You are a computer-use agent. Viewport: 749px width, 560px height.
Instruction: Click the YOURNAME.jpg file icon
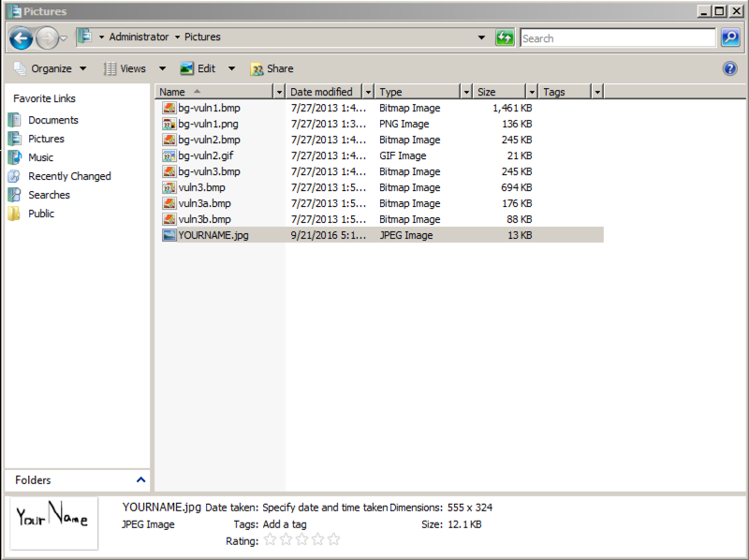coord(169,235)
